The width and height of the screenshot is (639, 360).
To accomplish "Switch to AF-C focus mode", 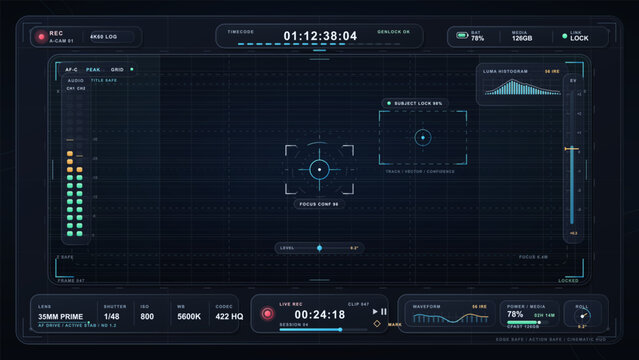I will point(71,70).
